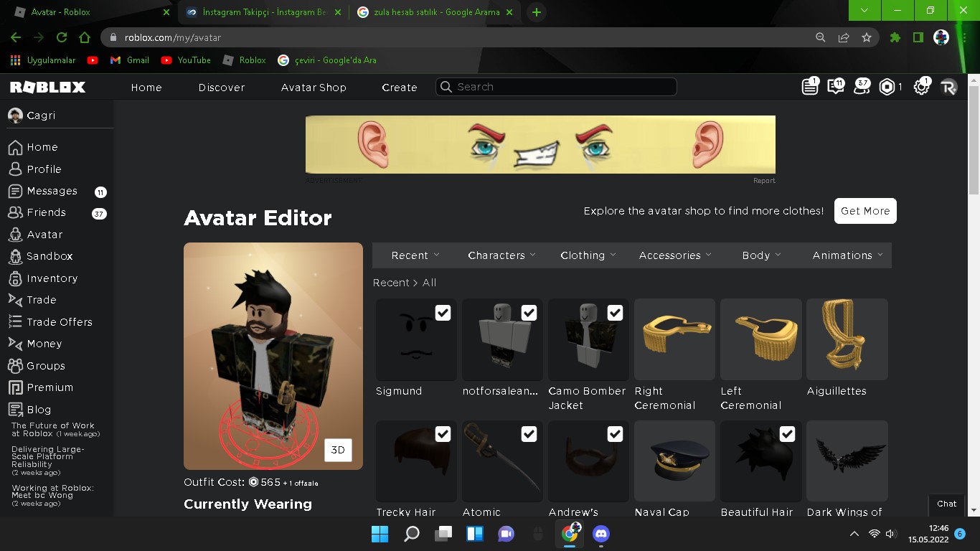Report the advertisement banner
Viewport: 980px width, 551px height.
(x=764, y=181)
